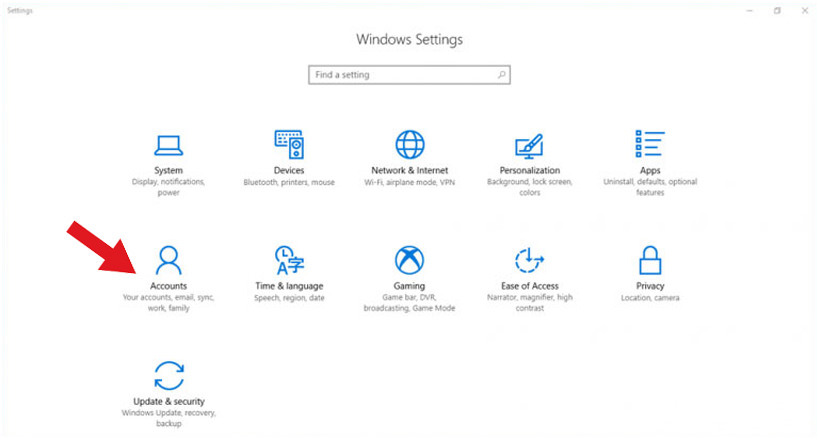Click 'Bluetooth, printers, mouse' description
The height and width of the screenshot is (440, 818).
click(289, 182)
